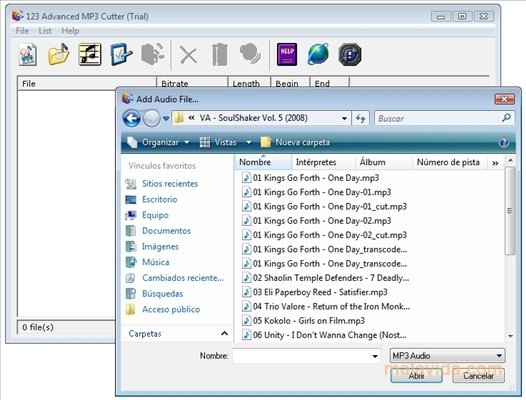Click the scrollbar up arrow in file list

point(510,160)
